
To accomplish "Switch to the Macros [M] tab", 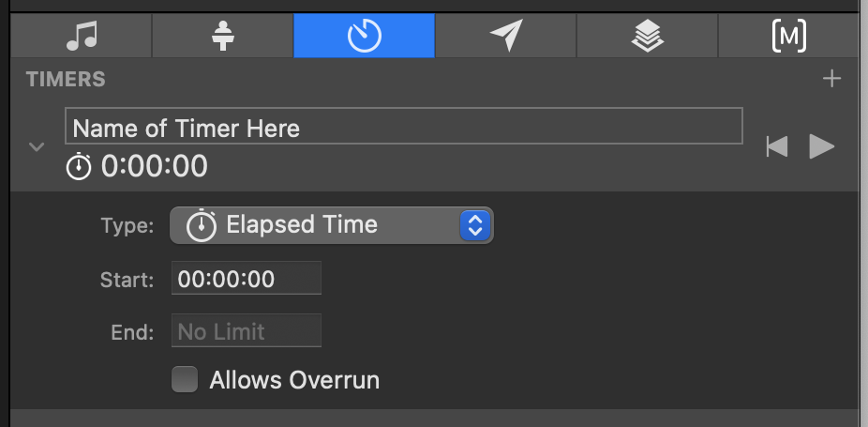I will 788,36.
